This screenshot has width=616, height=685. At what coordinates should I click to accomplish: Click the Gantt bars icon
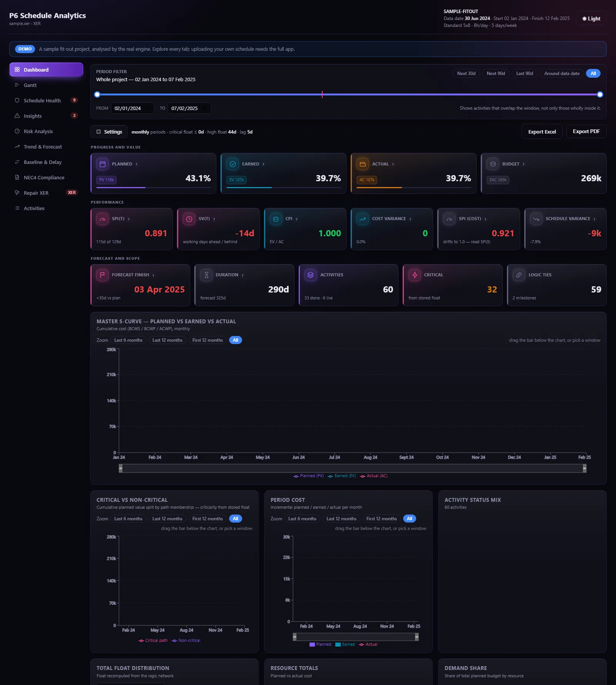pos(17,85)
